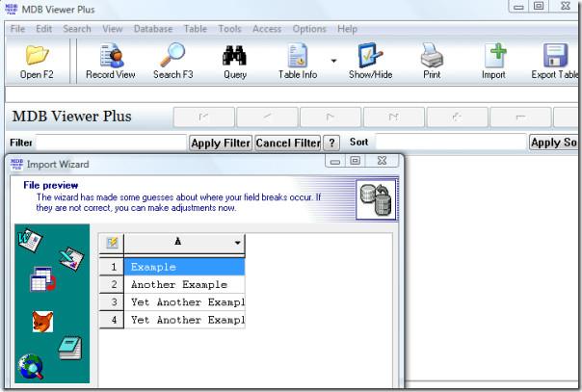582x392 pixels.
Task: Open the Database menu
Action: point(153,29)
